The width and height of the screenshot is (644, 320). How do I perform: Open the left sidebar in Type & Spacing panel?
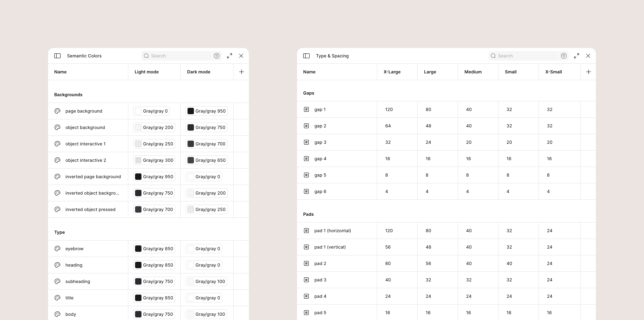click(x=306, y=56)
